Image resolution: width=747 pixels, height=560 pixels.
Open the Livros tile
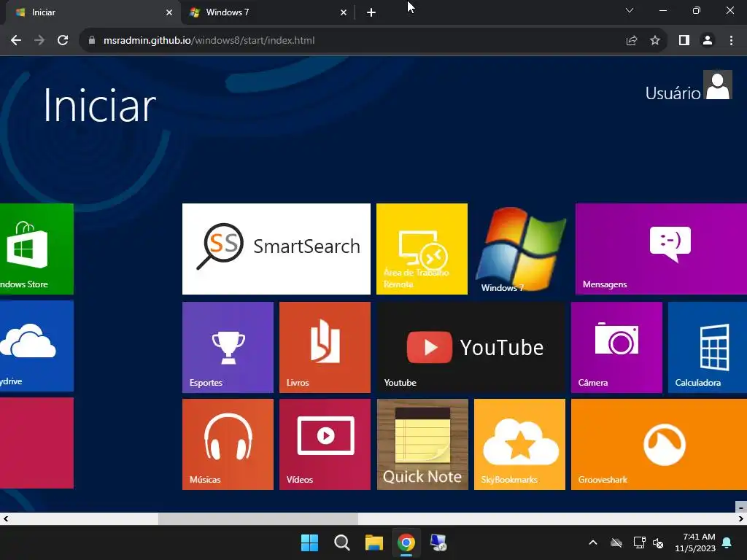click(325, 347)
